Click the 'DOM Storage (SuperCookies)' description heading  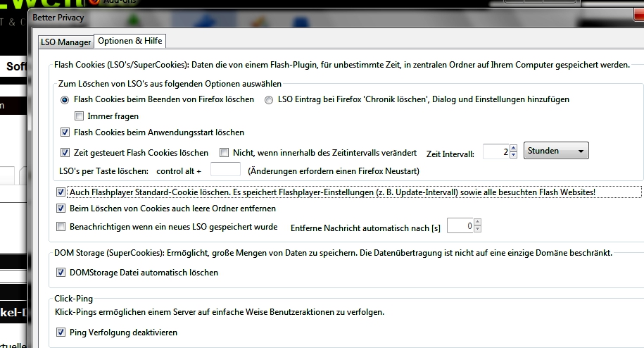[333, 253]
